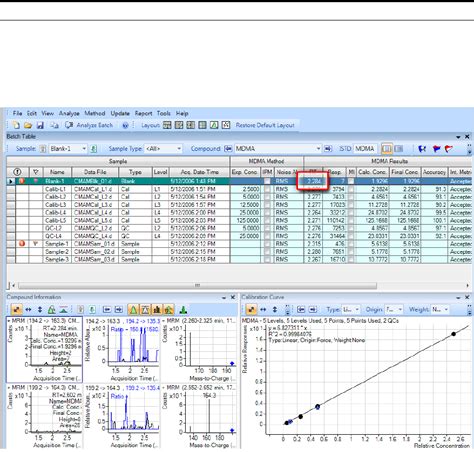Click the Save Batch disk icon
Image resolution: width=474 pixels, height=452 pixels.
pyautogui.click(x=40, y=125)
